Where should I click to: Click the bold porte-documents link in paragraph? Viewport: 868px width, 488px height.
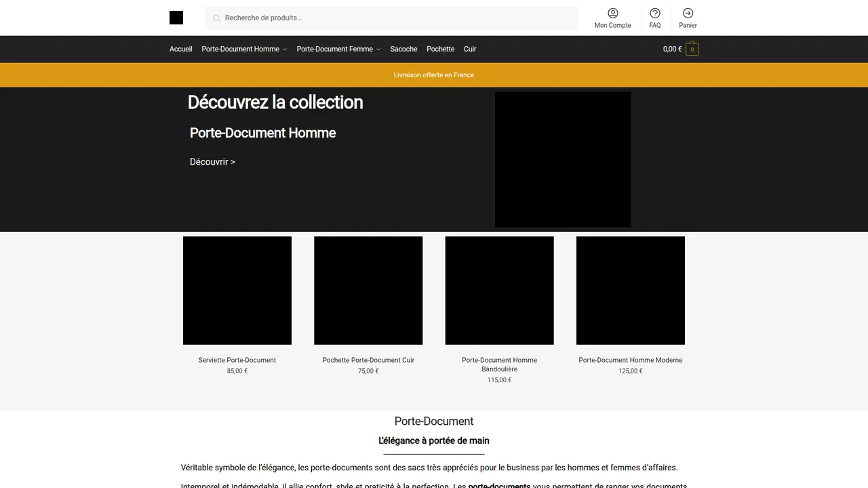pyautogui.click(x=499, y=486)
